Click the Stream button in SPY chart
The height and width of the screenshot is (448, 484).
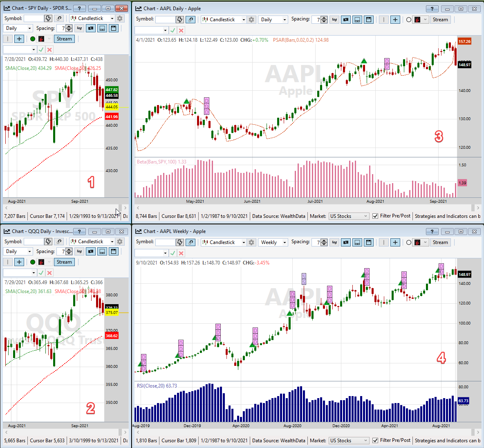(64, 38)
